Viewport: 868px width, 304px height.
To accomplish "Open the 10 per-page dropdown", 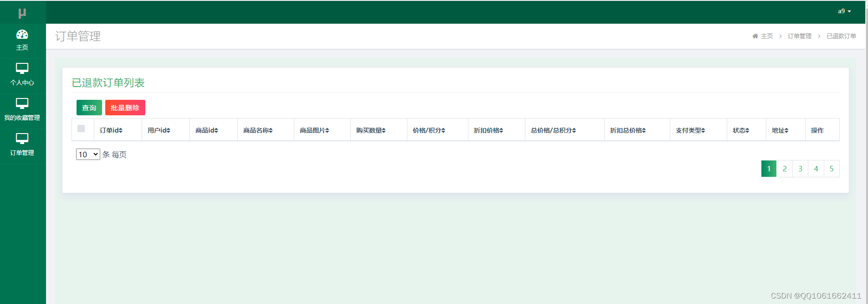I will tap(88, 154).
